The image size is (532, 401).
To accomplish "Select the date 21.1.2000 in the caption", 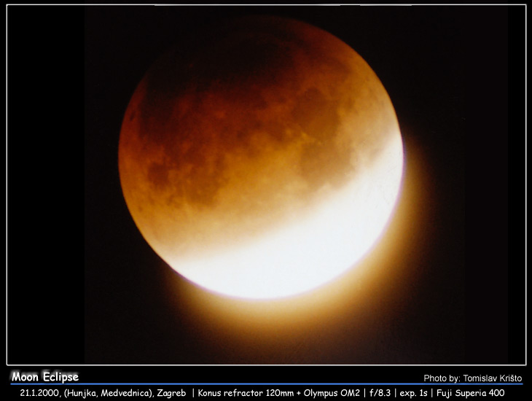I will (40, 393).
